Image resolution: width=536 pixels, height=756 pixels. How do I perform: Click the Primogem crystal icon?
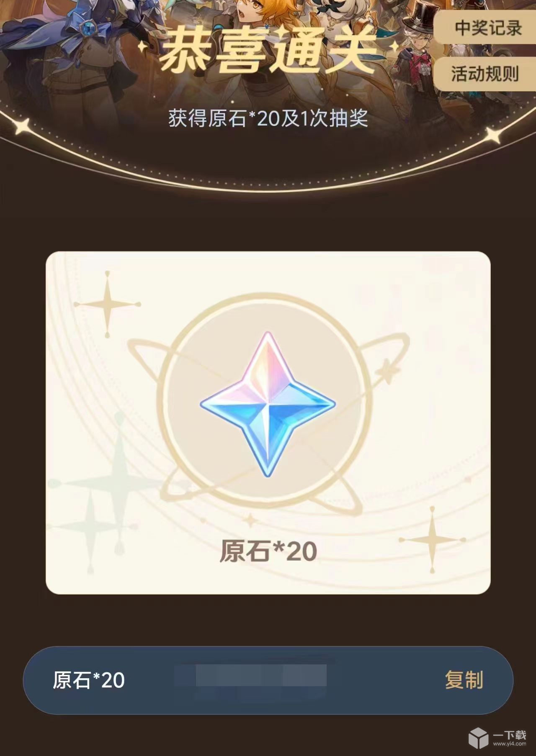[x=268, y=405]
